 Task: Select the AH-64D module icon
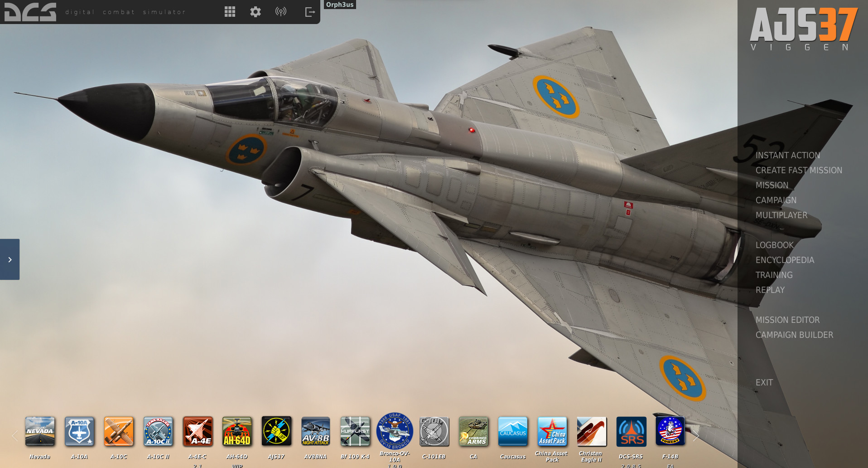point(237,431)
